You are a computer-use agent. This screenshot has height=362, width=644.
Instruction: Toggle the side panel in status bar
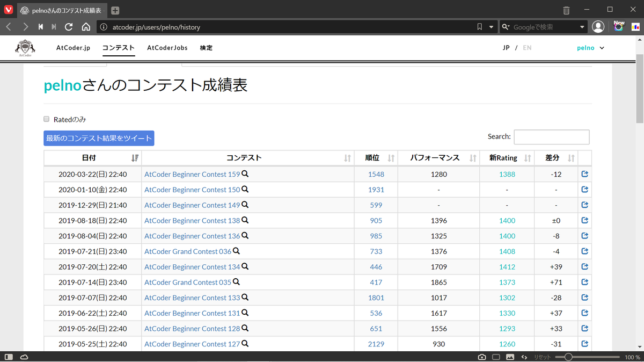point(9,357)
